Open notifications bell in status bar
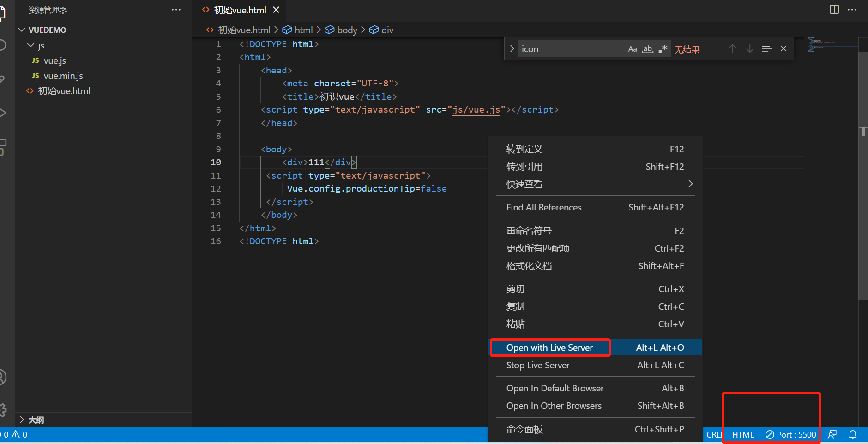Screen dimensions: 868x444 coord(853,435)
